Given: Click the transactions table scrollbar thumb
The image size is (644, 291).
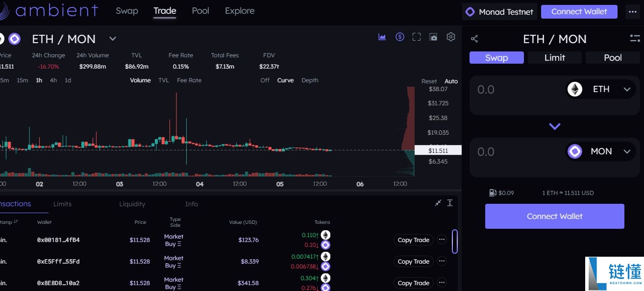Looking at the screenshot, I should pyautogui.click(x=455, y=242).
